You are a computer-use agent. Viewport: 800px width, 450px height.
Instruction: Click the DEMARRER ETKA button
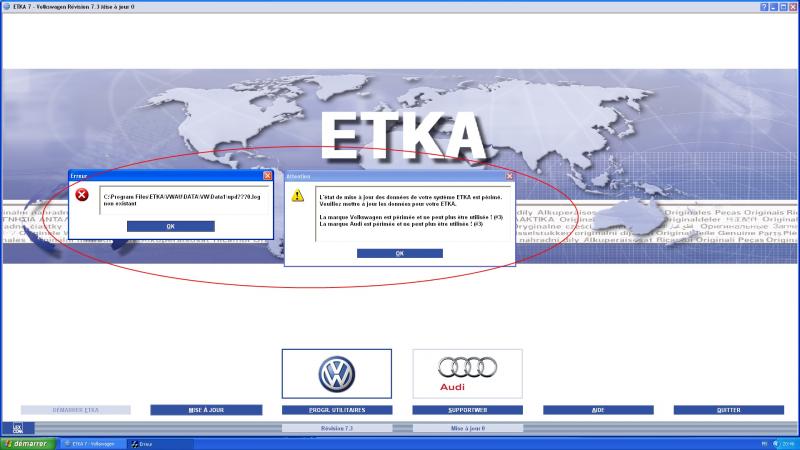point(76,410)
